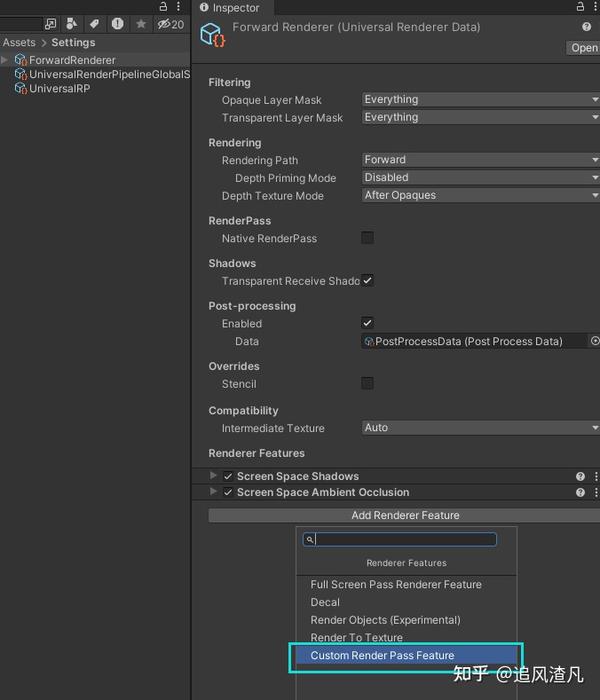Click the search by type filter icon
Image resolution: width=600 pixels, height=700 pixels.
(x=71, y=24)
